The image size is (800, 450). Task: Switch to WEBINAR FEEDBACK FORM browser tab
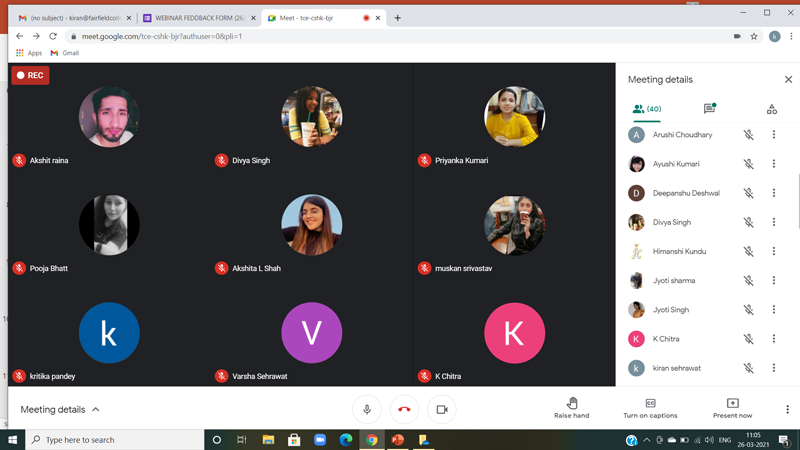pyautogui.click(x=199, y=18)
